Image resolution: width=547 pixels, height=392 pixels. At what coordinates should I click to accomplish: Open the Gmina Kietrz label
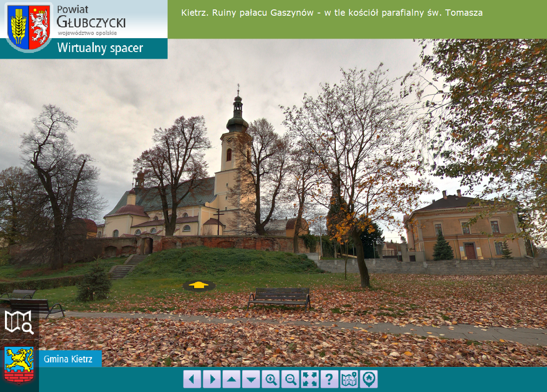click(x=70, y=359)
